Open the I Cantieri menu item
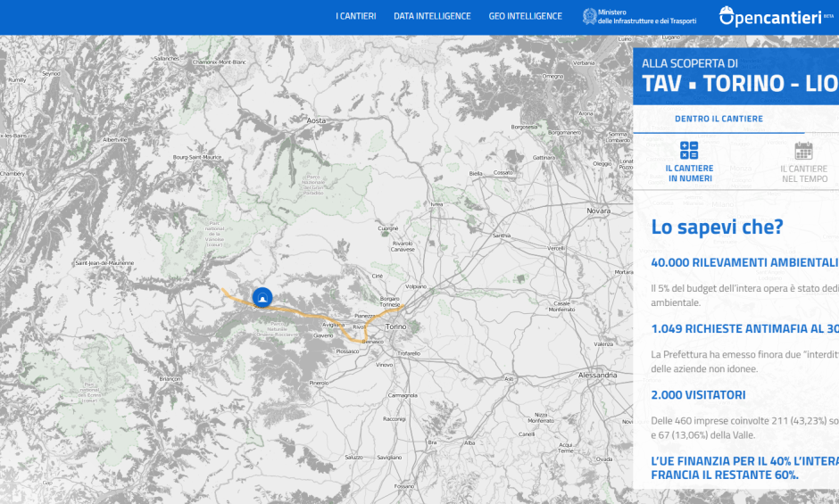839x504 pixels. [355, 16]
